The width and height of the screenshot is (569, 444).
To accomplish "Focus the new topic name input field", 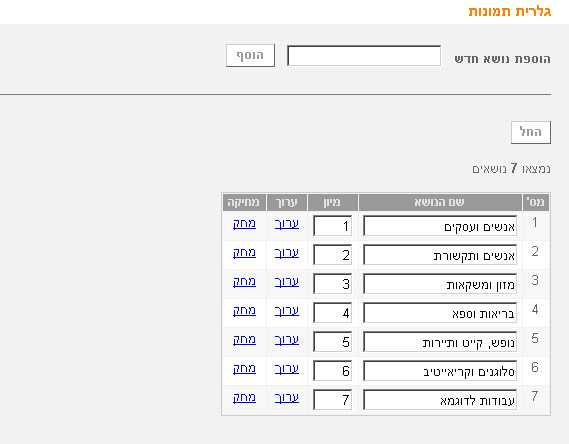I will pyautogui.click(x=364, y=56).
